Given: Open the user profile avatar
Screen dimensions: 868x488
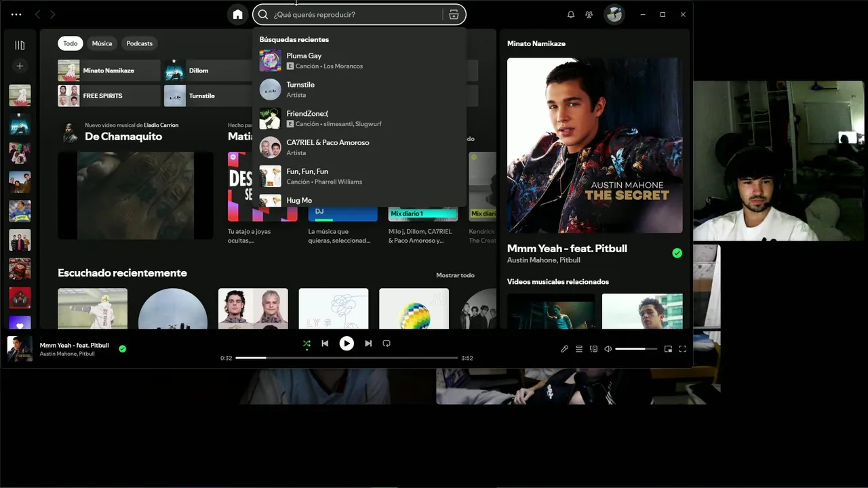Looking at the screenshot, I should coord(614,14).
